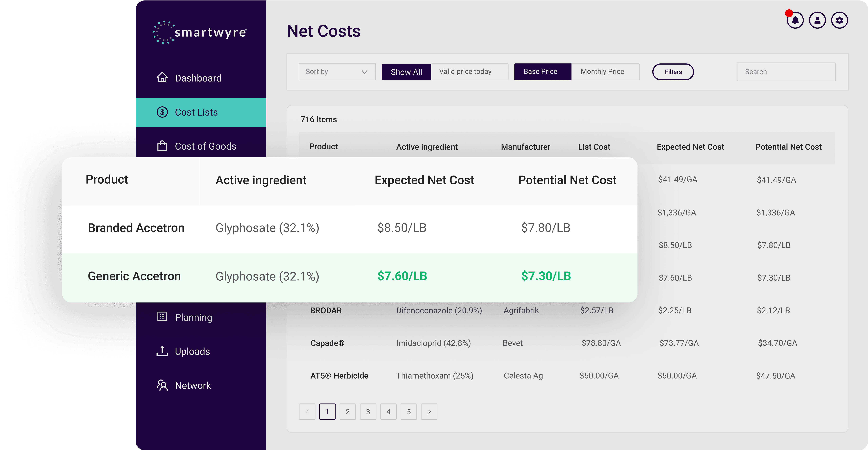868x450 pixels.
Task: Open the Filters button
Action: (x=673, y=72)
